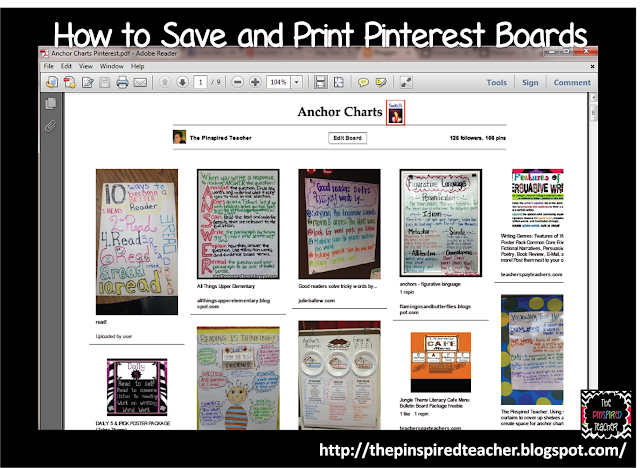Open the Help menu
Viewport: 640px width, 468px height.
pos(138,66)
